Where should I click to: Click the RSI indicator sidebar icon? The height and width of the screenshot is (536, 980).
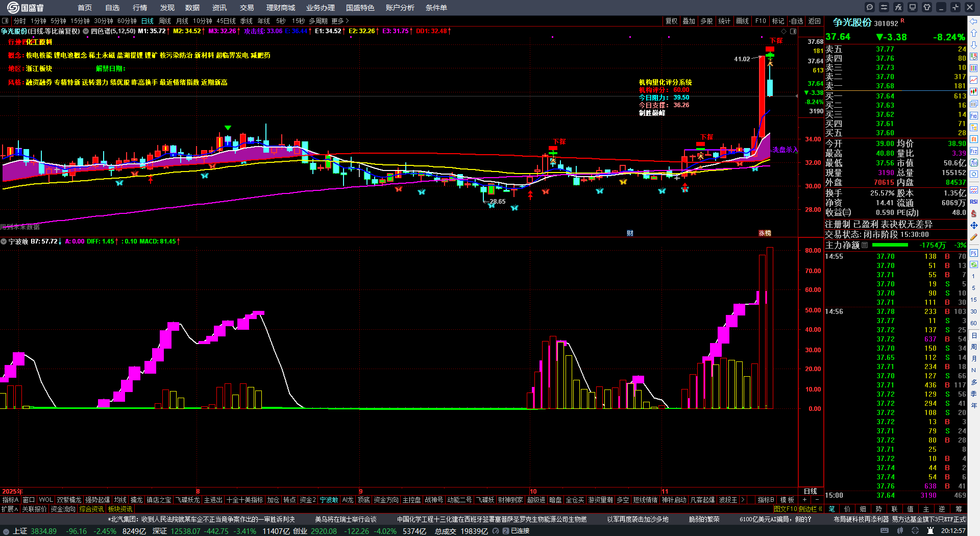click(x=974, y=202)
